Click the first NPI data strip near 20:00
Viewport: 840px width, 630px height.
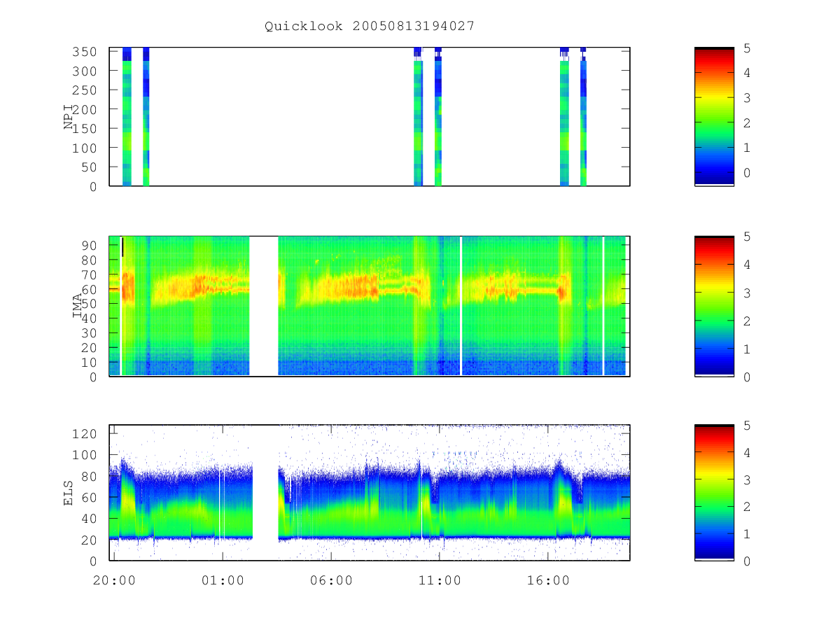pos(127,116)
